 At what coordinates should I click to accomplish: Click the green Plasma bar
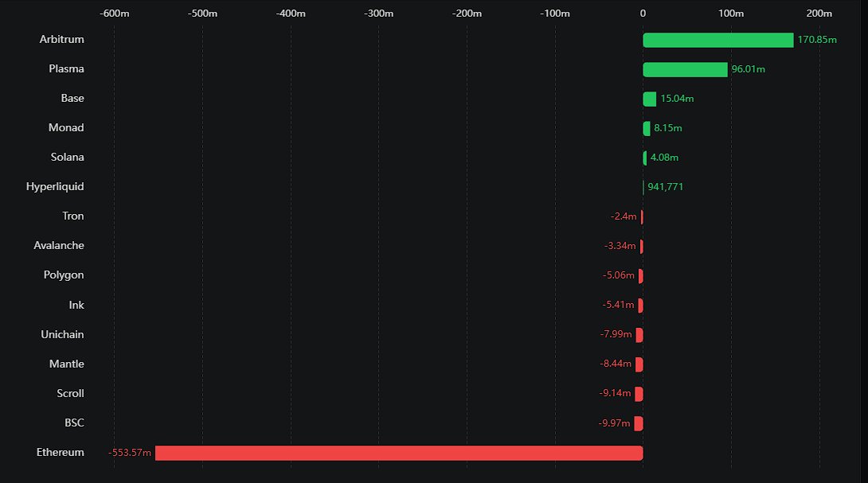[x=685, y=69]
